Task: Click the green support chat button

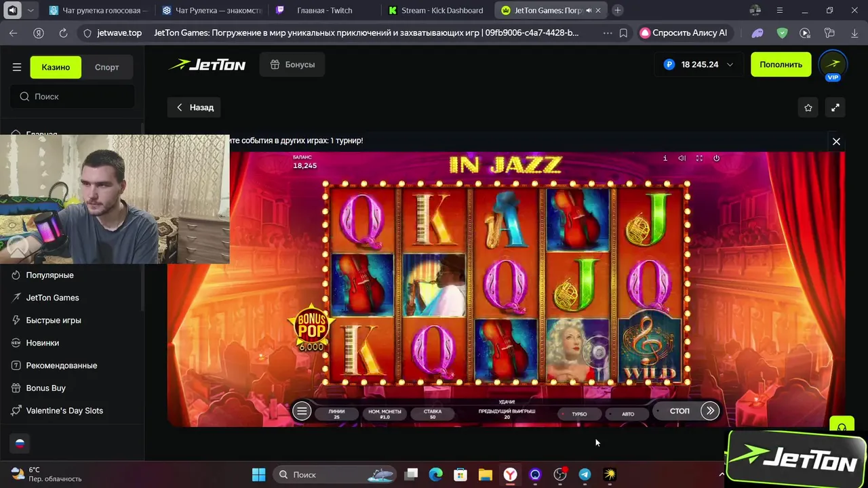Action: pos(842,427)
